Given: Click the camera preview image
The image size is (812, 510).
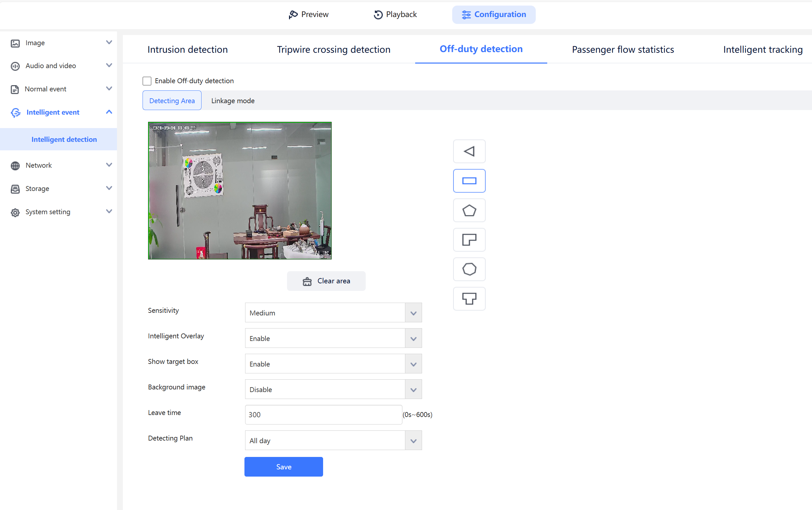Looking at the screenshot, I should pos(240,190).
